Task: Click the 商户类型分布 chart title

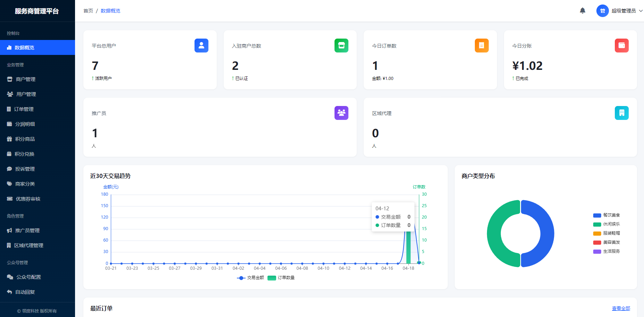Action: 478,176
